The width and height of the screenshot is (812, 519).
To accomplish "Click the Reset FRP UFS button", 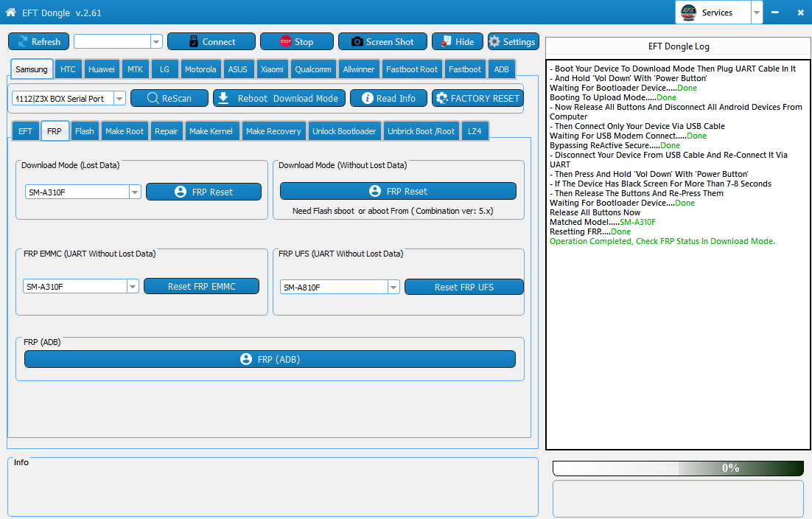I will pos(464,287).
